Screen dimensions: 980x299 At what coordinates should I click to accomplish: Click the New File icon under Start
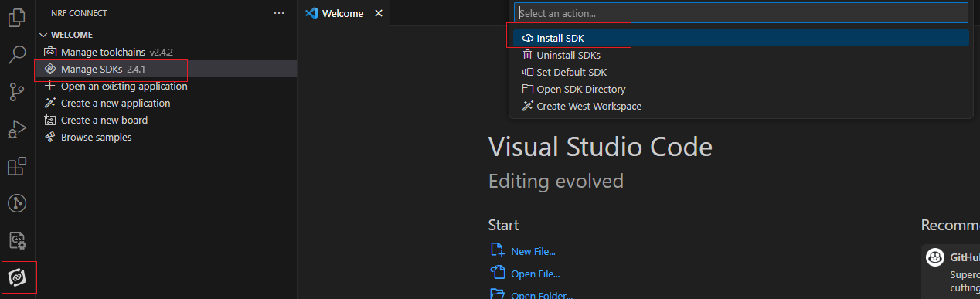click(x=498, y=250)
